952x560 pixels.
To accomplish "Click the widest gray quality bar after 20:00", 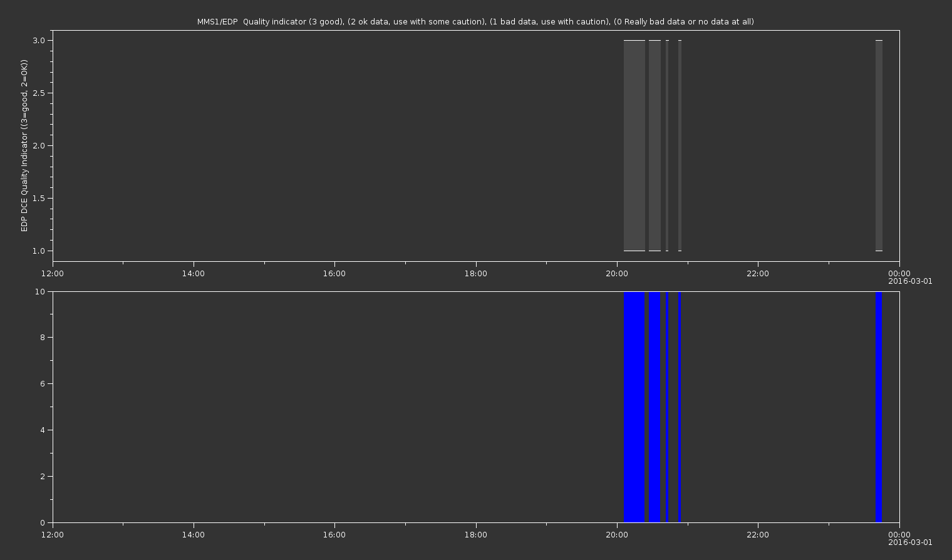I will point(634,146).
